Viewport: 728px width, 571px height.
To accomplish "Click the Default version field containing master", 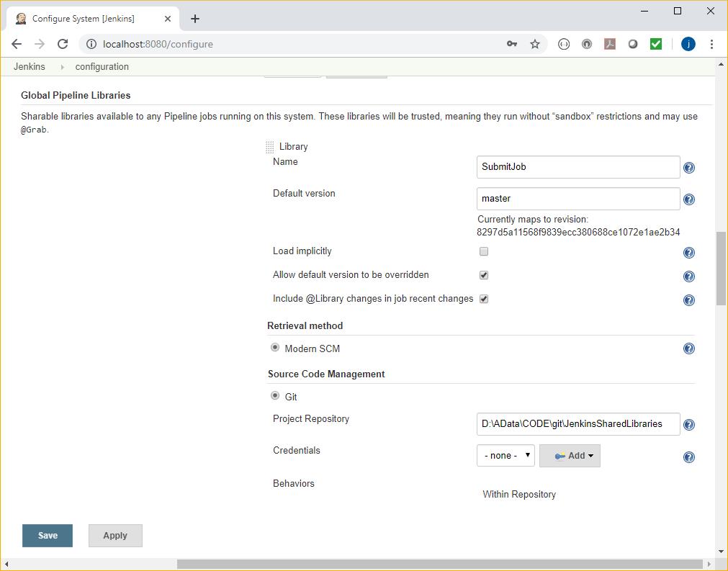I will pos(578,199).
